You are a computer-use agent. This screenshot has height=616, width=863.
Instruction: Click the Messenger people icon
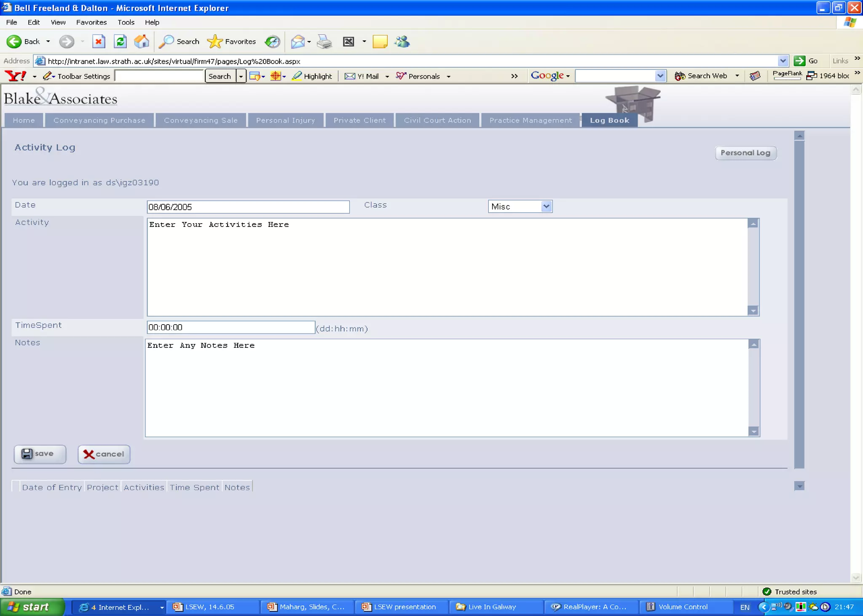coord(402,41)
